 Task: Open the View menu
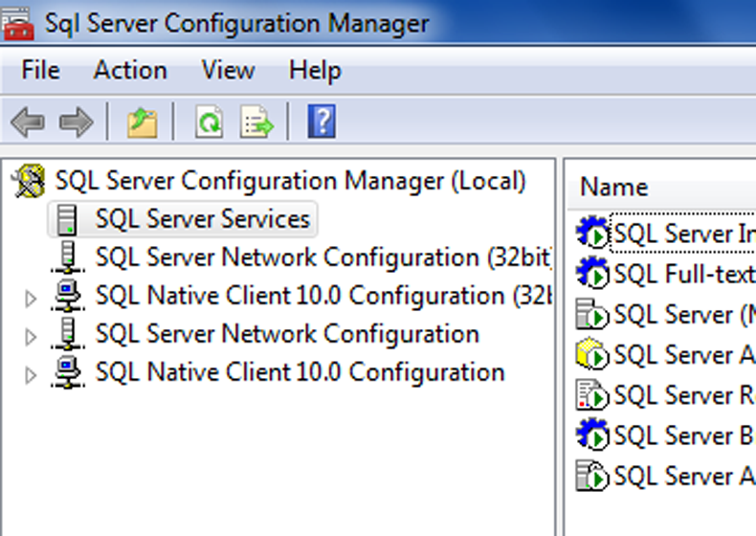pyautogui.click(x=228, y=71)
